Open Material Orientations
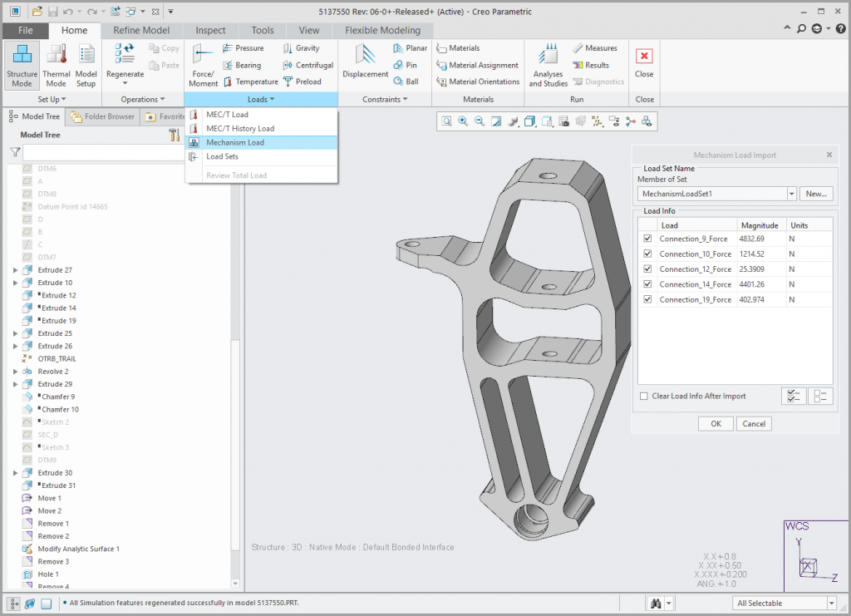851x616 pixels. pos(478,82)
